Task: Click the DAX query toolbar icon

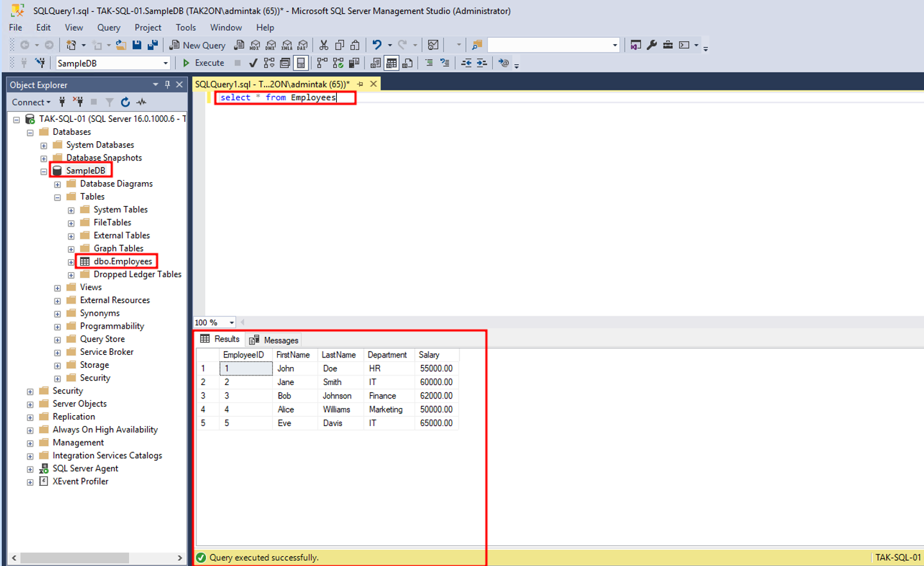Action: point(302,45)
